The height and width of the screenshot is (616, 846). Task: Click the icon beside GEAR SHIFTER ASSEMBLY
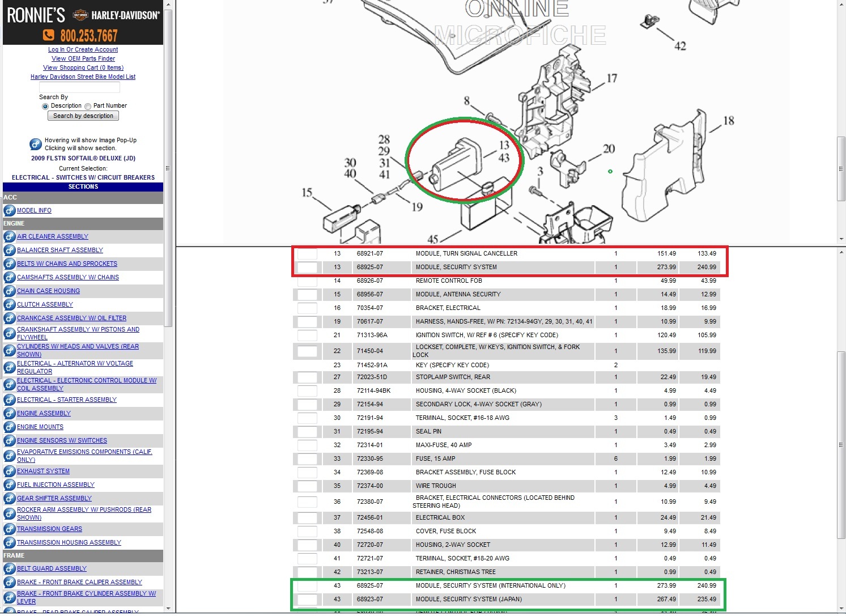[10, 498]
